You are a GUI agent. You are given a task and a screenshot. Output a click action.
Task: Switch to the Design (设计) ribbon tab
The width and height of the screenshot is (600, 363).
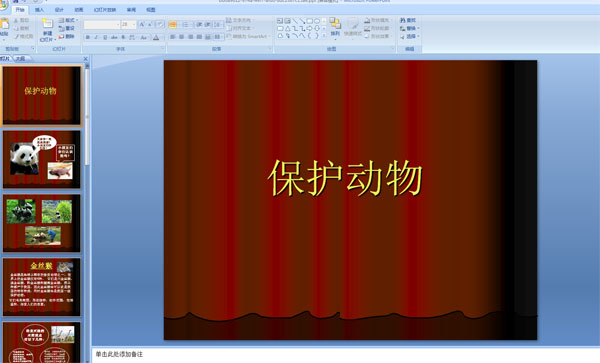(59, 10)
